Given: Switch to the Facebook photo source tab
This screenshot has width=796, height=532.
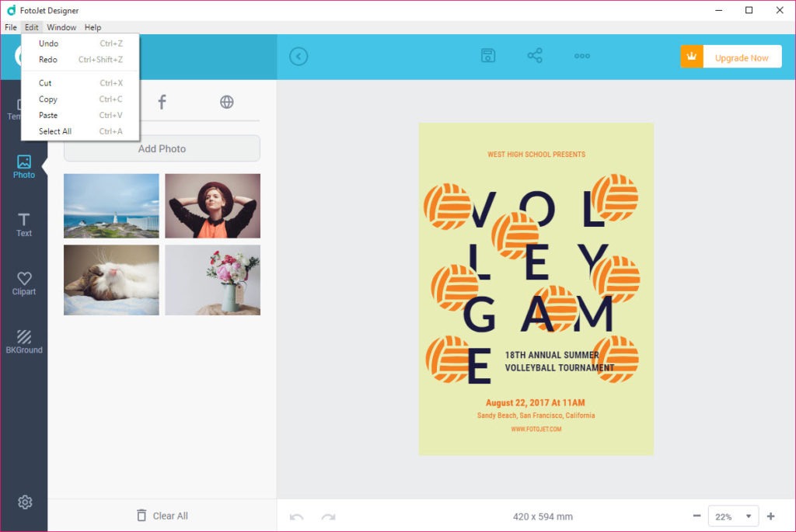Looking at the screenshot, I should pyautogui.click(x=162, y=102).
